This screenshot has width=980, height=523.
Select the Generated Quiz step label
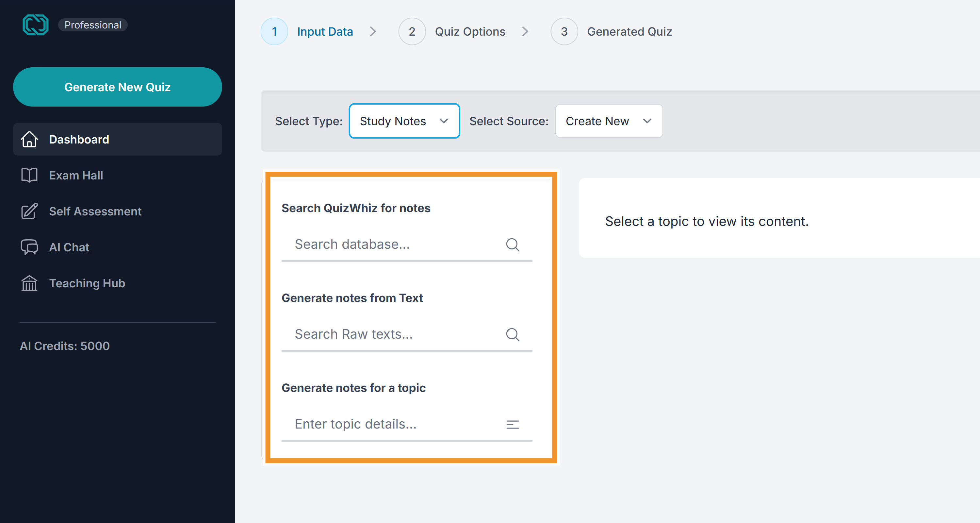coord(629,32)
